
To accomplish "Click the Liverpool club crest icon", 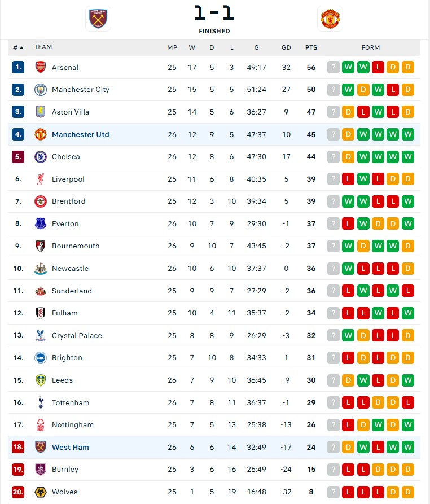I will point(40,179).
